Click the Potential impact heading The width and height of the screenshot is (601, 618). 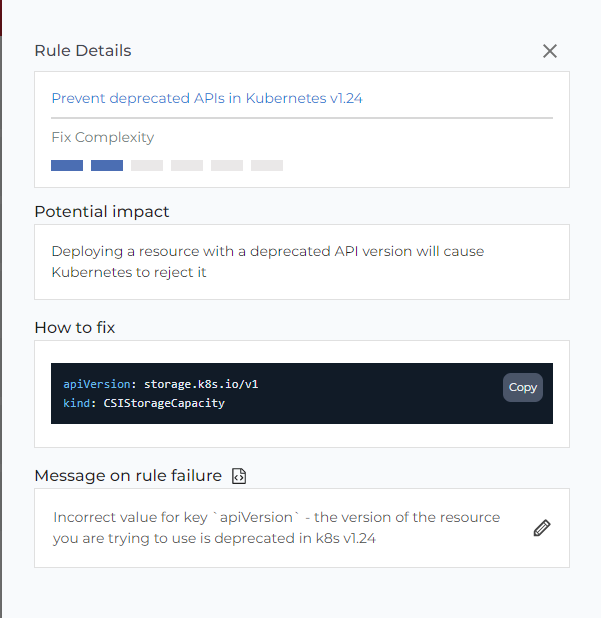pos(102,212)
